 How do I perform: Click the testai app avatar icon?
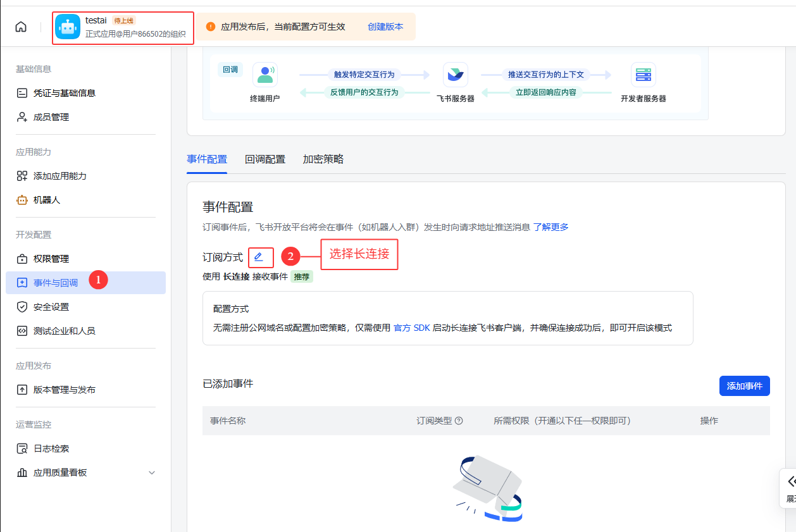coord(67,27)
